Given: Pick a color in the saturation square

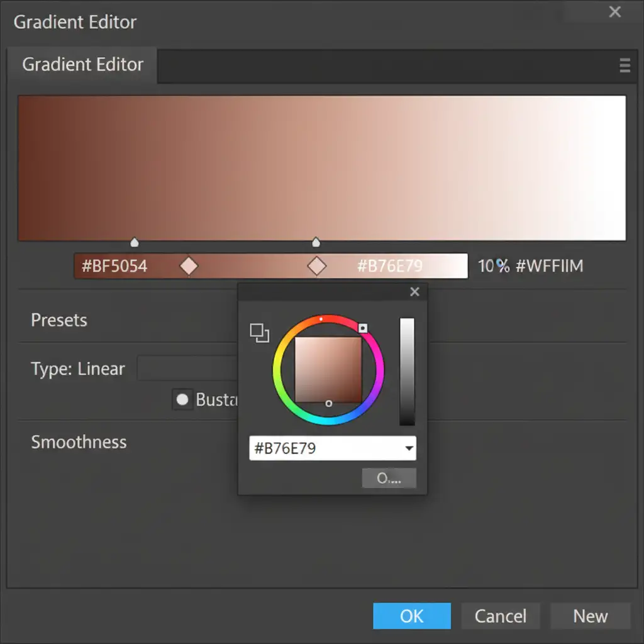Looking at the screenshot, I should pos(328,370).
